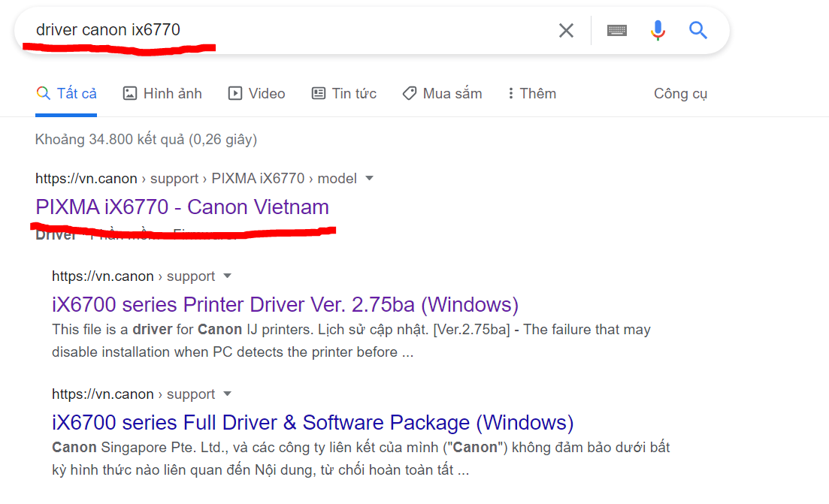Expand dropdown arrow beside PIXMA iX6770 model URL
The image size is (829, 504).
(x=369, y=179)
